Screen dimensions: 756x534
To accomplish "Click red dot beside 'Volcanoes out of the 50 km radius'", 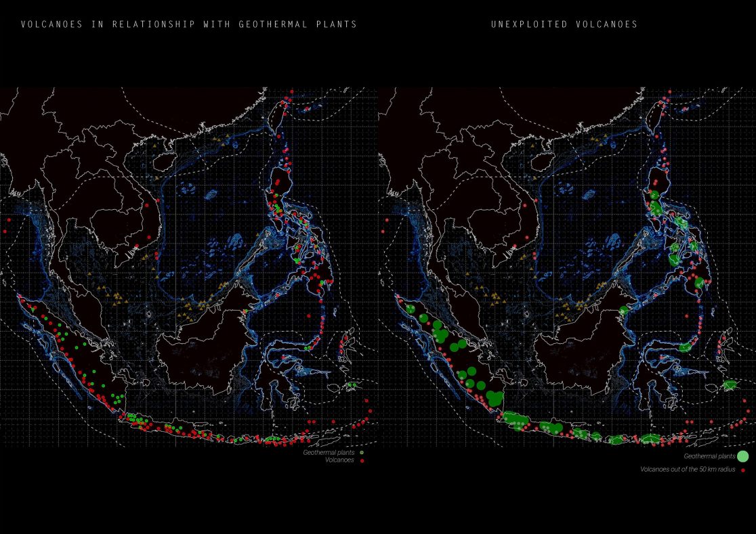I will tap(743, 469).
